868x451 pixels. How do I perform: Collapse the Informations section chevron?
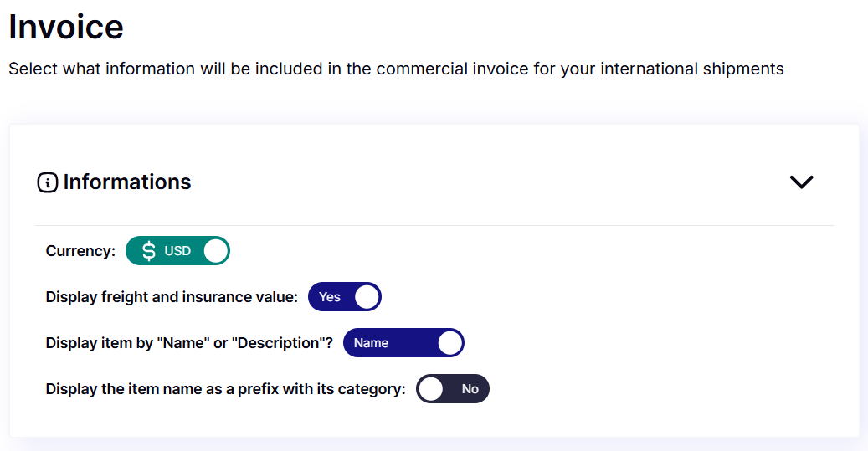pyautogui.click(x=801, y=182)
